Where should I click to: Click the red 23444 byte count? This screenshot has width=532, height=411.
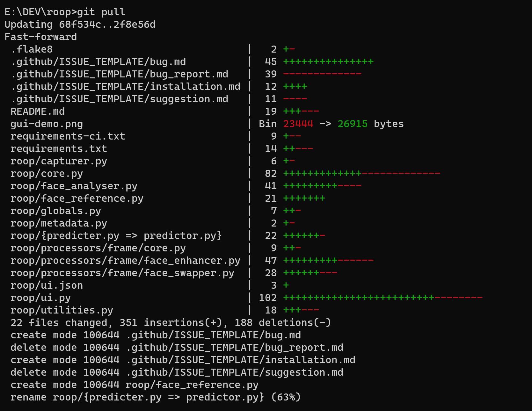coord(298,124)
